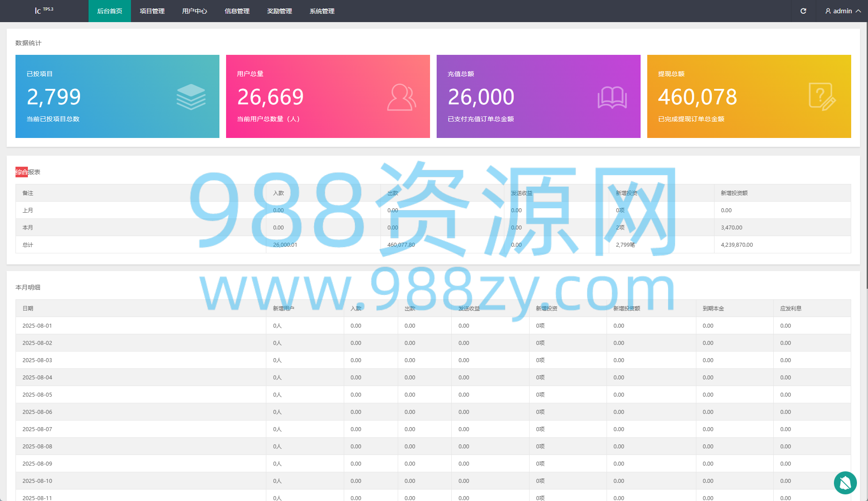Click the stacked layers icon on blue card
This screenshot has height=501, width=868.
pos(191,97)
